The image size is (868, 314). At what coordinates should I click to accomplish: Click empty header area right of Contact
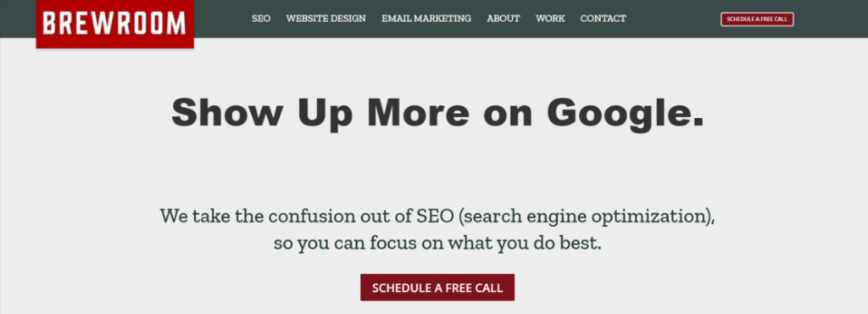[672, 19]
